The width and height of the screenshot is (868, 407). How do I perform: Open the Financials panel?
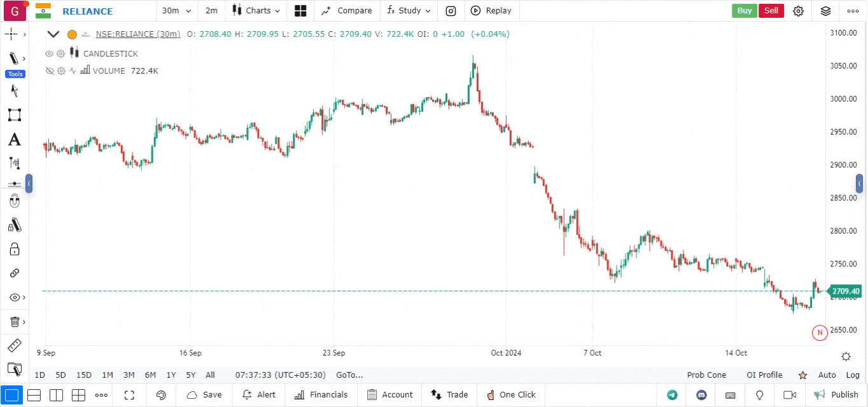(x=321, y=395)
